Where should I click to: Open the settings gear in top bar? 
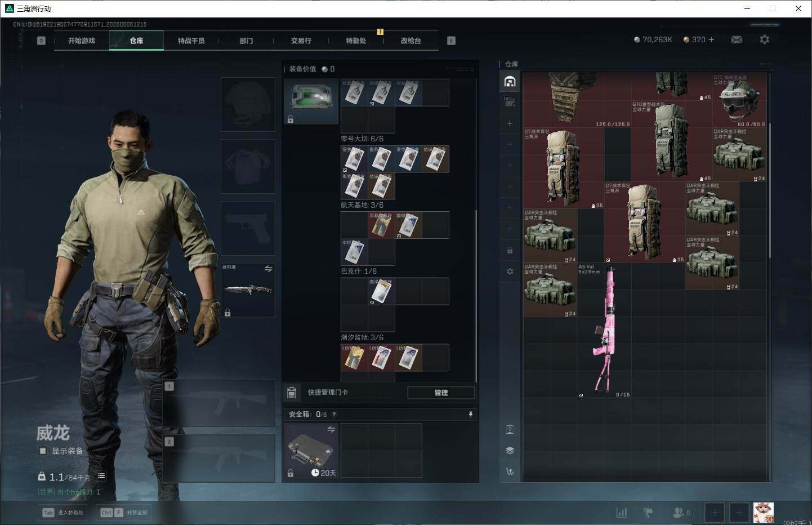[x=764, y=39]
